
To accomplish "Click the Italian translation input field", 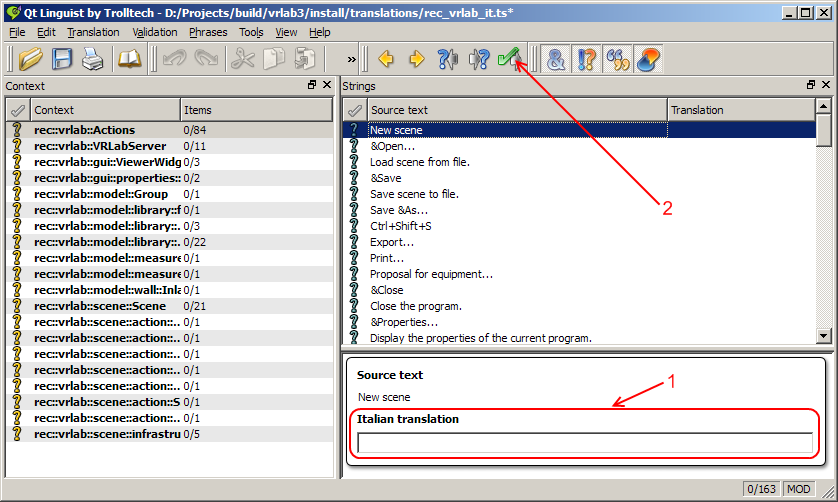I will coord(585,443).
